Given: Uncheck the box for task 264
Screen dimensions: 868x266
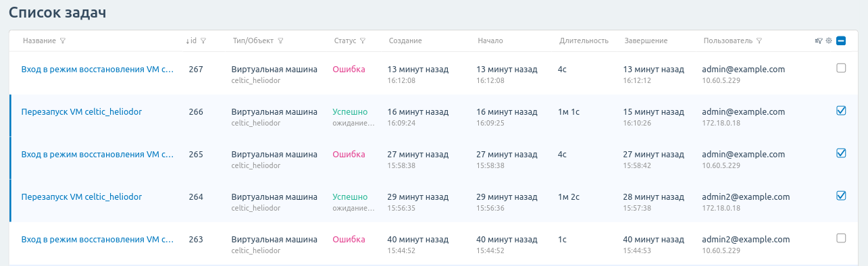Looking at the screenshot, I should tap(841, 196).
